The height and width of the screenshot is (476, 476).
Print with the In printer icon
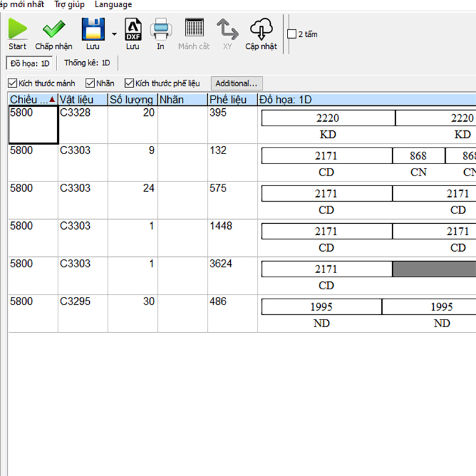pos(161,29)
